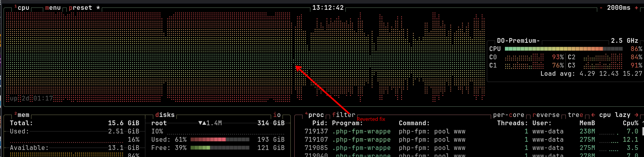Click the C1 core graph at 76%
This screenshot has width=644, height=157.
tap(525, 66)
